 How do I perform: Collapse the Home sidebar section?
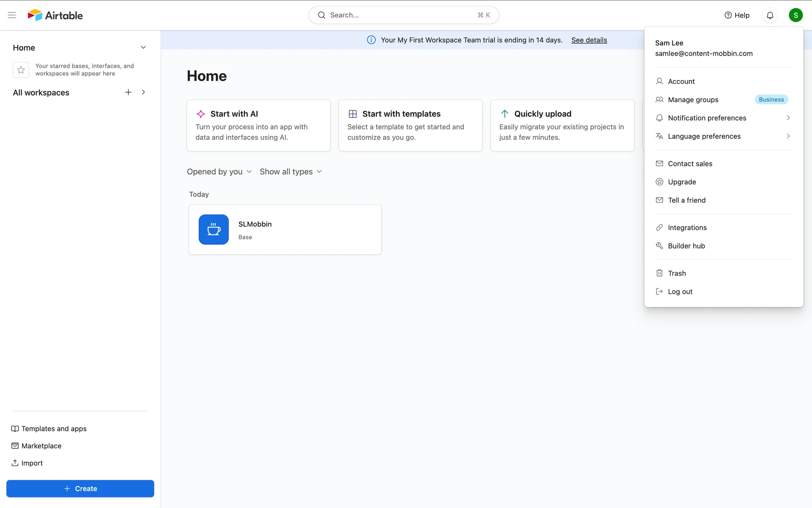143,47
